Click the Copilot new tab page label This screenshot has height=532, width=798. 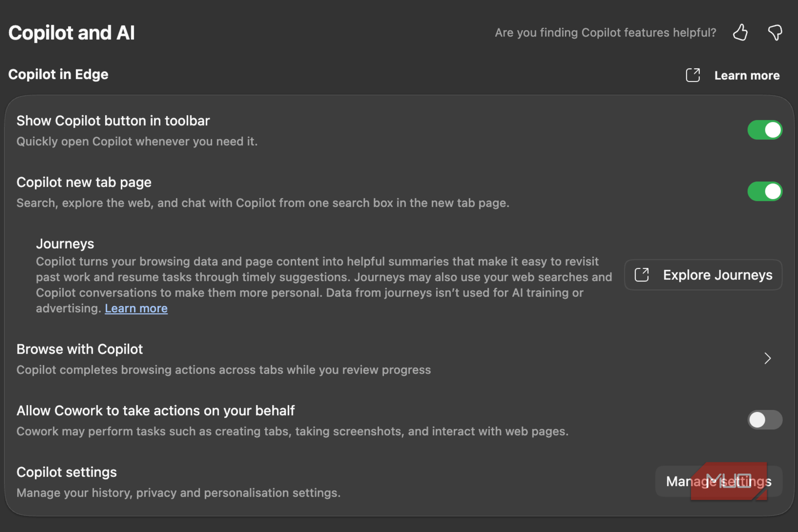[84, 182]
